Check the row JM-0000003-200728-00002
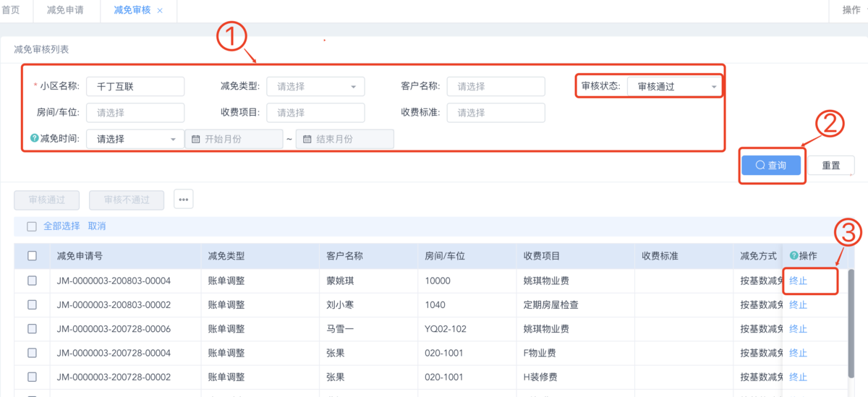Screen dimensions: 868x397 pyautogui.click(x=32, y=377)
